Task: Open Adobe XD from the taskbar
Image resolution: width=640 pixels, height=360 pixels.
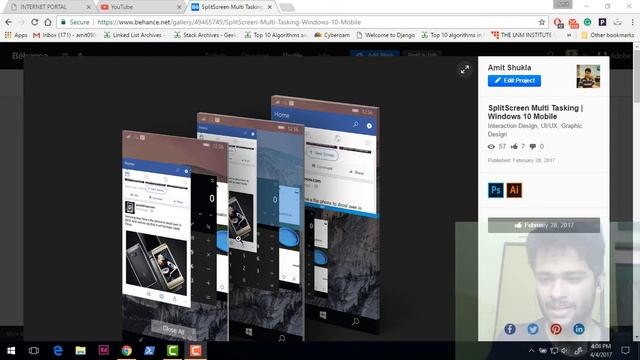Action: [x=104, y=350]
